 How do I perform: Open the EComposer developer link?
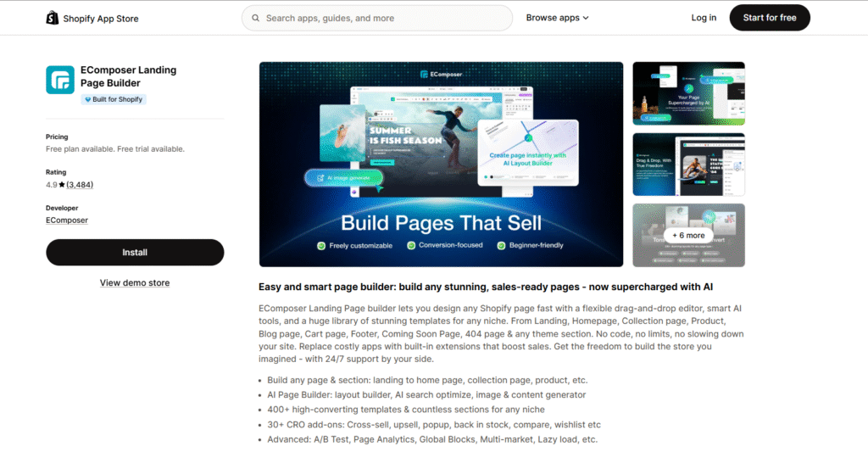point(67,220)
